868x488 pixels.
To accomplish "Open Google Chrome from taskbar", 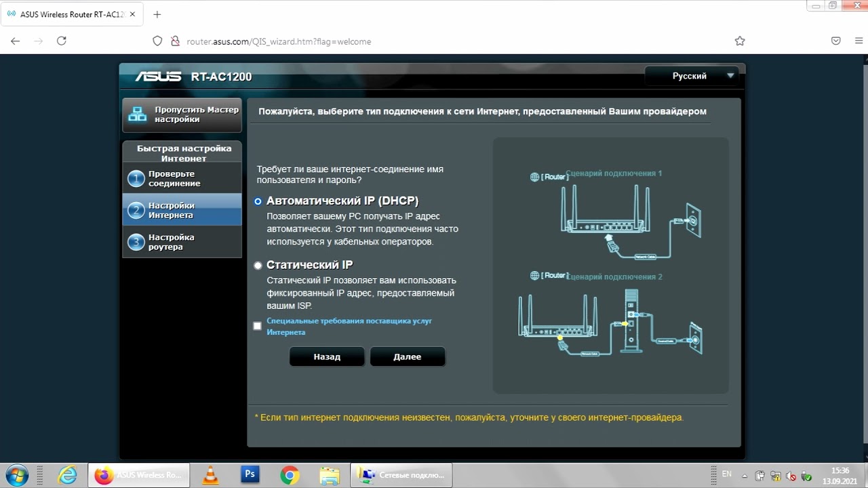I will coord(290,475).
